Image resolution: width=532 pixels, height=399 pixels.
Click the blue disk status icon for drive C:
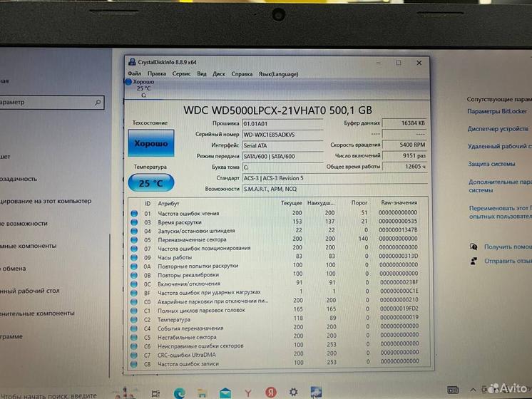click(x=129, y=83)
